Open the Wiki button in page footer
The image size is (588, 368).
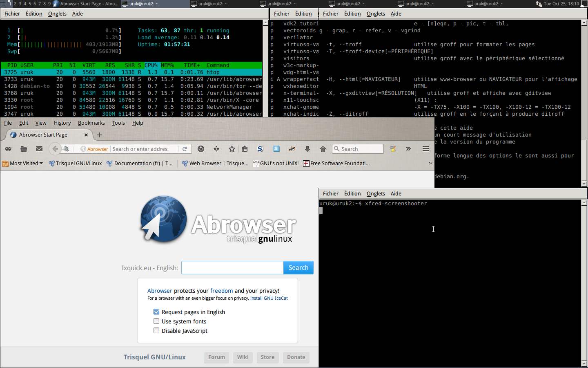243,357
